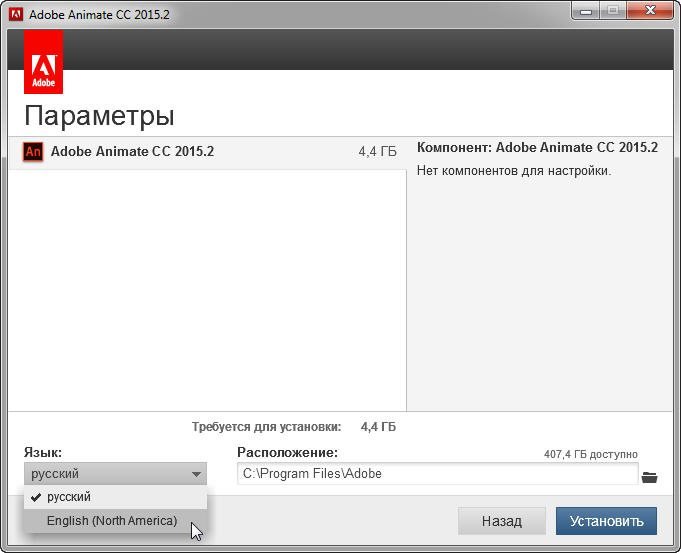Click the 'Требуется для установки:' label
The image size is (681, 553).
[267, 427]
